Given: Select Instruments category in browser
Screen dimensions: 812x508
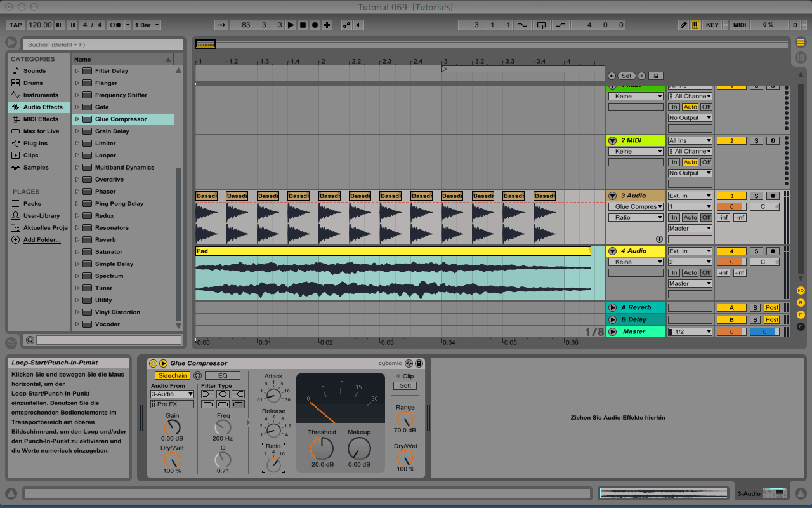Looking at the screenshot, I should (x=41, y=95).
